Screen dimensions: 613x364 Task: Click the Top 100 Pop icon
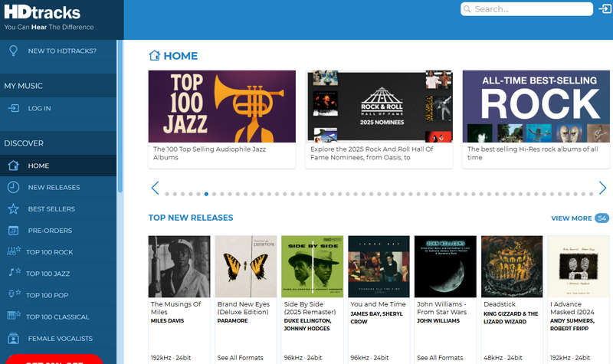[x=15, y=294]
